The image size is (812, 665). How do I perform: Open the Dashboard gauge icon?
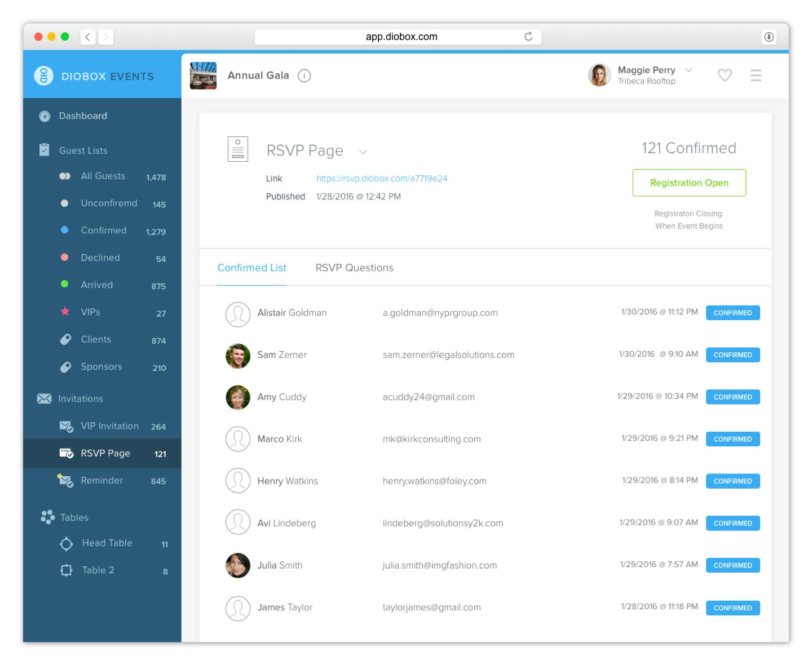[x=45, y=116]
